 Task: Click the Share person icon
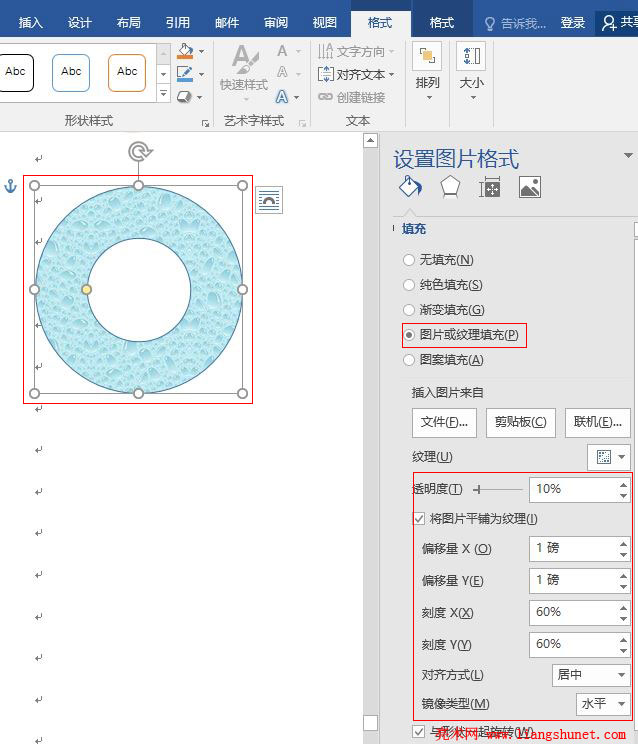[608, 23]
